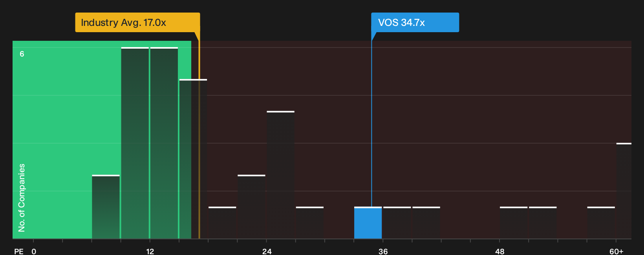Screen dimensions: 644x255
Task: Click the x-axis label 24
Action: point(267,251)
